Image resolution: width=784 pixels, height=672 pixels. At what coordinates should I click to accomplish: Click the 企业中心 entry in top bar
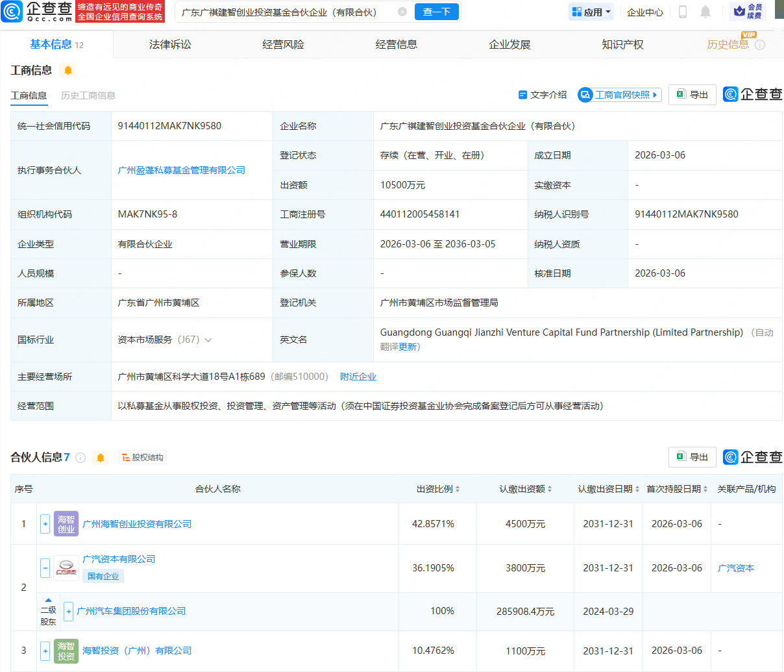click(x=644, y=12)
